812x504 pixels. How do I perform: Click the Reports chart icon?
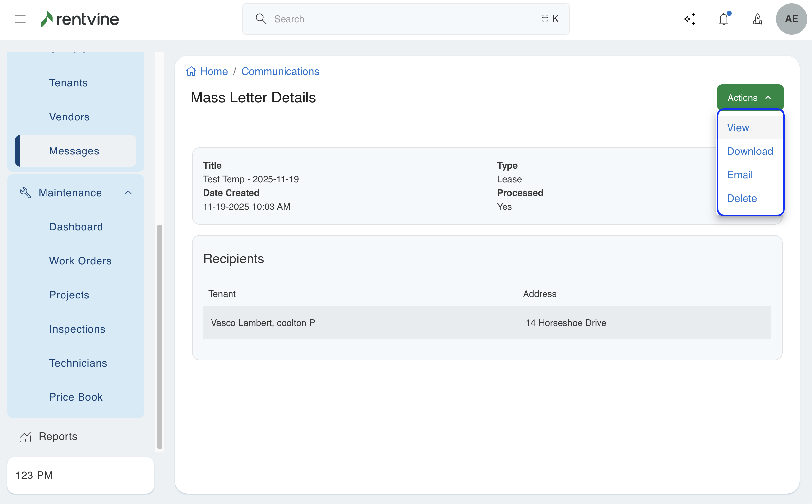[26, 436]
